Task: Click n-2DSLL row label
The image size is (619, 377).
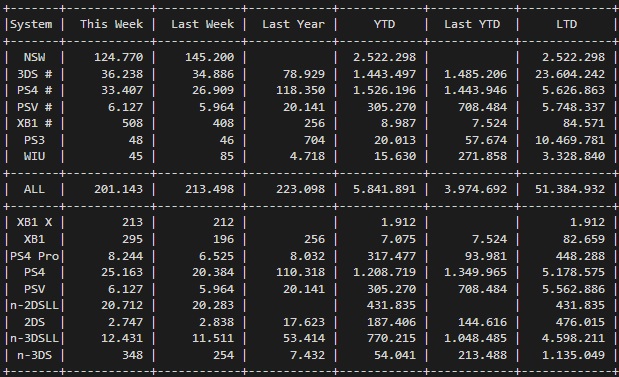Action: click(x=34, y=305)
